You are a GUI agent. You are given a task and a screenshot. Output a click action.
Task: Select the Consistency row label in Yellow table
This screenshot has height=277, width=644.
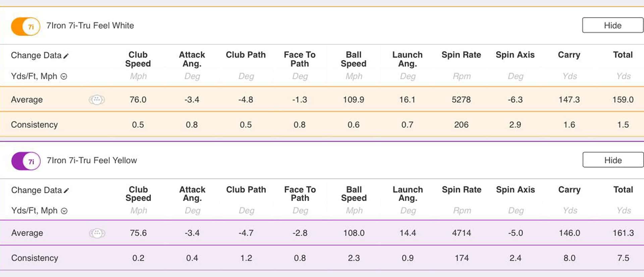(35, 258)
